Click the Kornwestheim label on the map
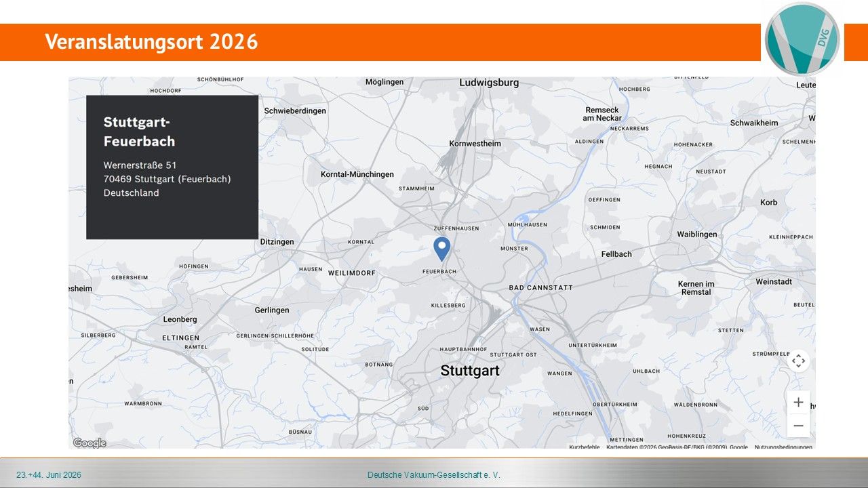Viewport: 868px width, 488px height. [x=475, y=144]
